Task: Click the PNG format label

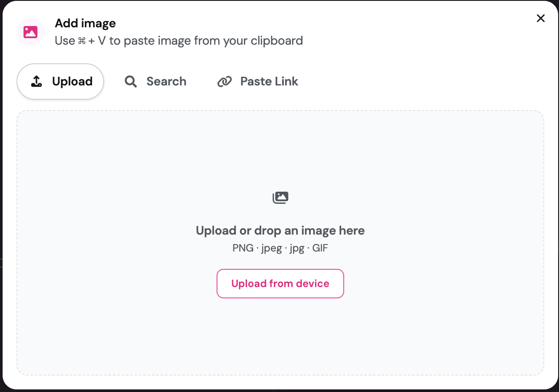Action: pos(243,249)
